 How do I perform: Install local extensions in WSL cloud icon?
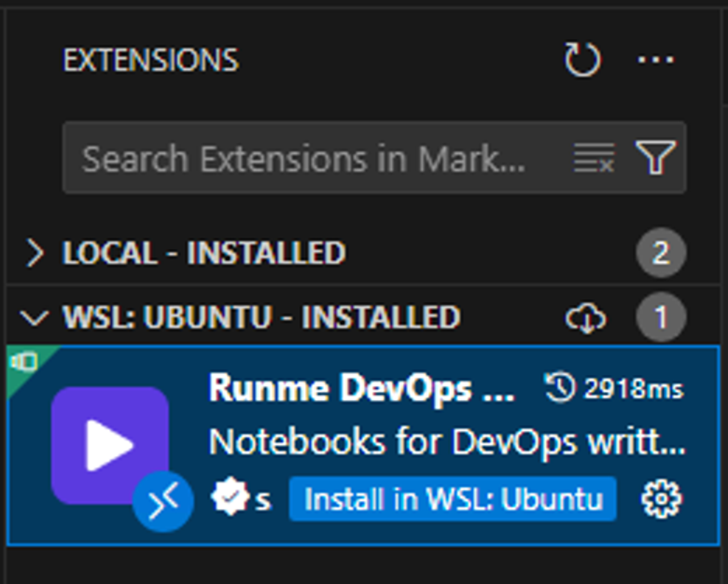click(x=586, y=317)
